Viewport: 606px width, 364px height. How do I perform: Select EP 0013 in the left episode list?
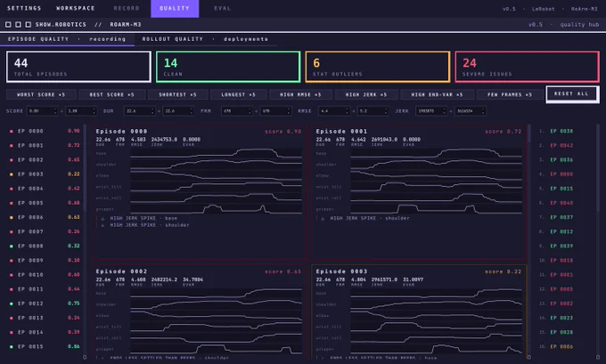pyautogui.click(x=45, y=318)
